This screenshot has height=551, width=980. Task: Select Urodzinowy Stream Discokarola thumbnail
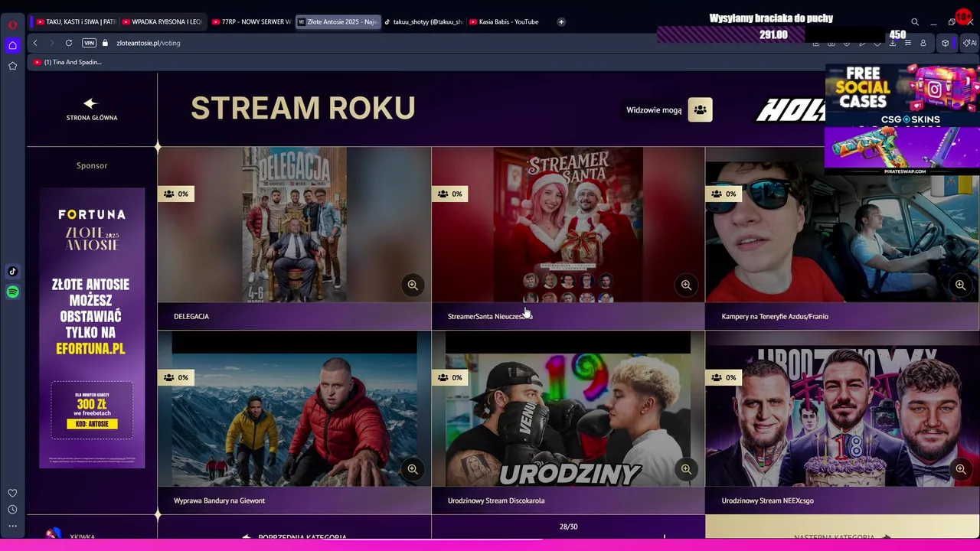568,409
